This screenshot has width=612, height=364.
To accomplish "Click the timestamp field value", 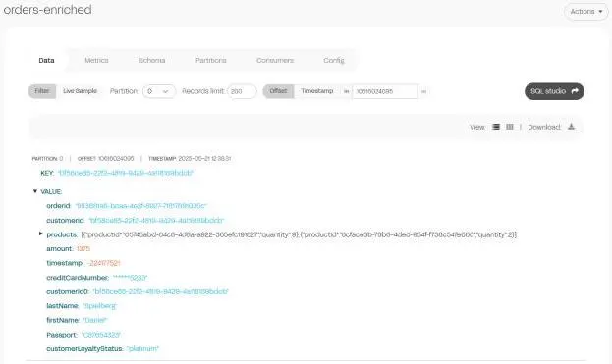I will click(x=103, y=263).
